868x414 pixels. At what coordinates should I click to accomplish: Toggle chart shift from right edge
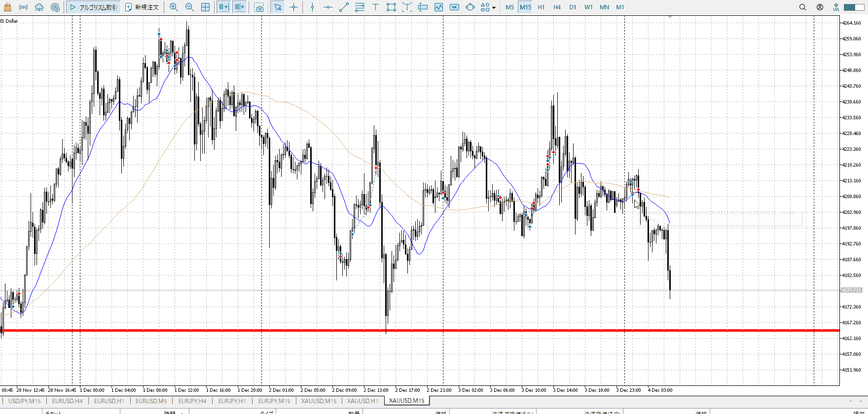coord(240,7)
